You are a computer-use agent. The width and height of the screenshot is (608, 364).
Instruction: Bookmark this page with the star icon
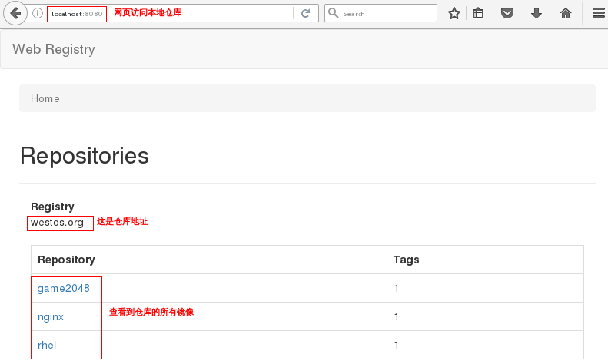[x=454, y=14]
